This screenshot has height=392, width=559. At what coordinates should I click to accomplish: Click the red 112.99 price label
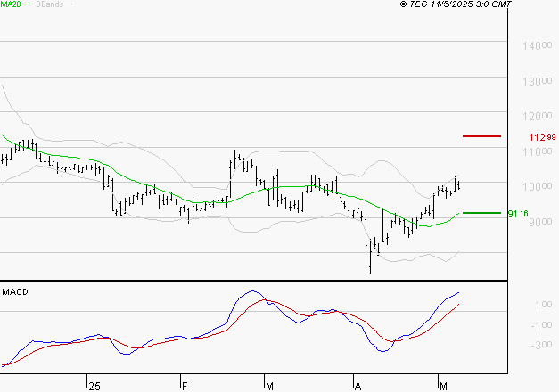tap(542, 137)
